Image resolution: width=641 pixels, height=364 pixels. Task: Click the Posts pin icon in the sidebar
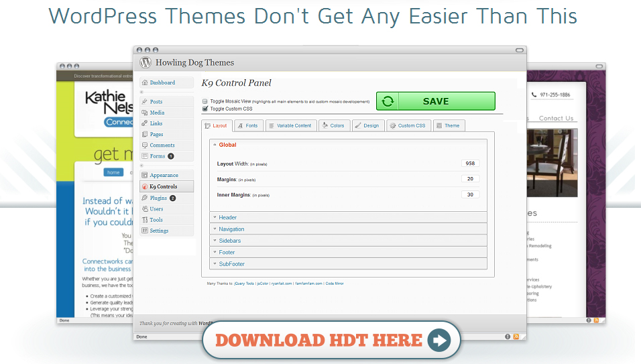click(x=145, y=101)
